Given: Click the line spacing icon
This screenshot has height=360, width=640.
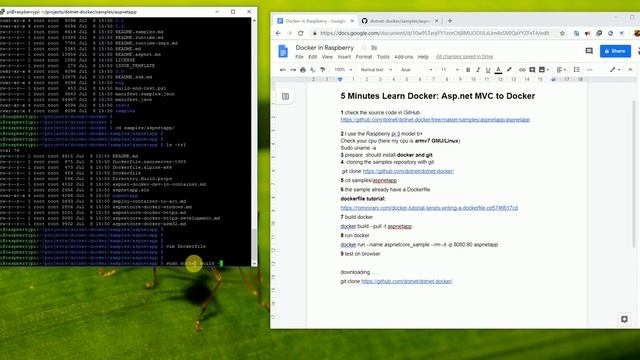Looking at the screenshot, I should click(577, 70).
